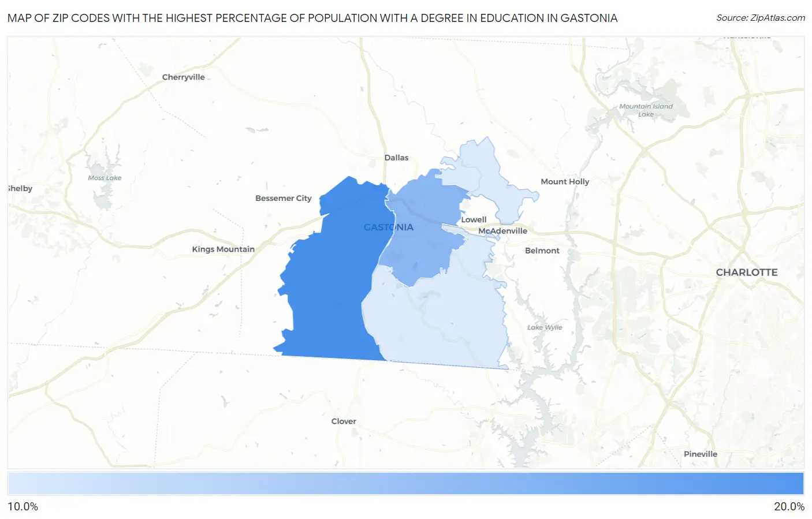Click the McAdenville label
Viewport: 812px width, 519px height.
pyautogui.click(x=502, y=230)
